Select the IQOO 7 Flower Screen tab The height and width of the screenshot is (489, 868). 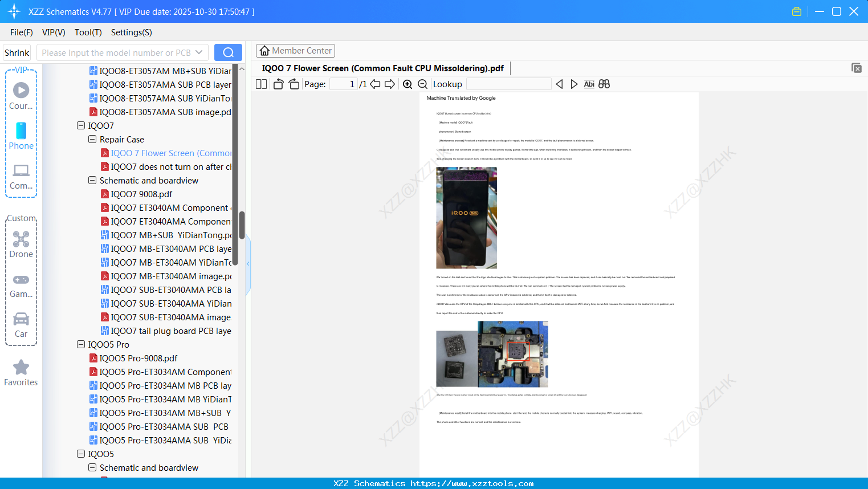point(382,68)
